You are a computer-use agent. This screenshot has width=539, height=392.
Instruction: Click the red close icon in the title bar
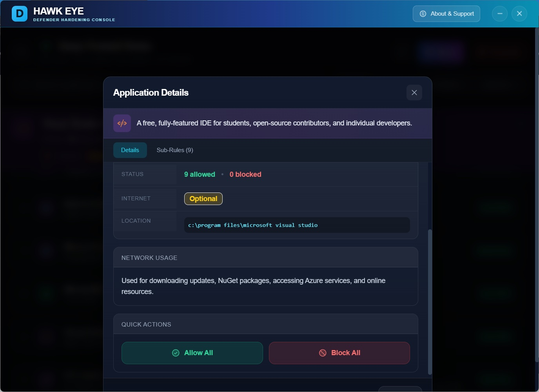point(519,13)
